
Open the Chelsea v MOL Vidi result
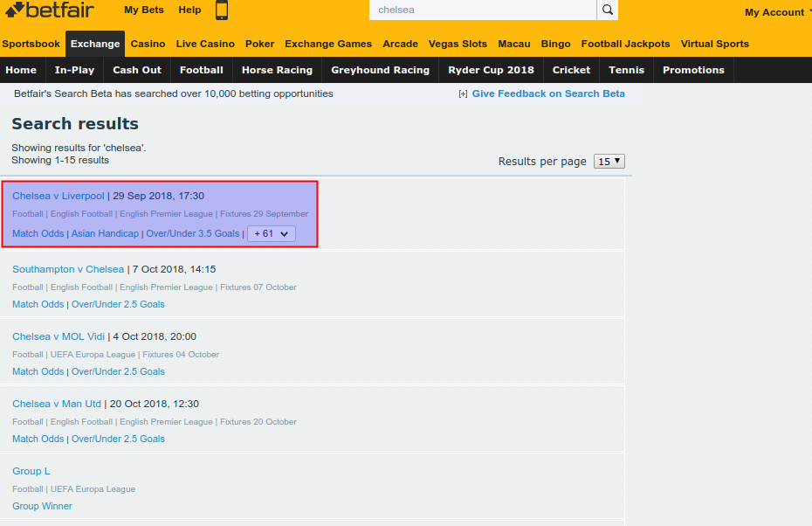click(x=58, y=337)
